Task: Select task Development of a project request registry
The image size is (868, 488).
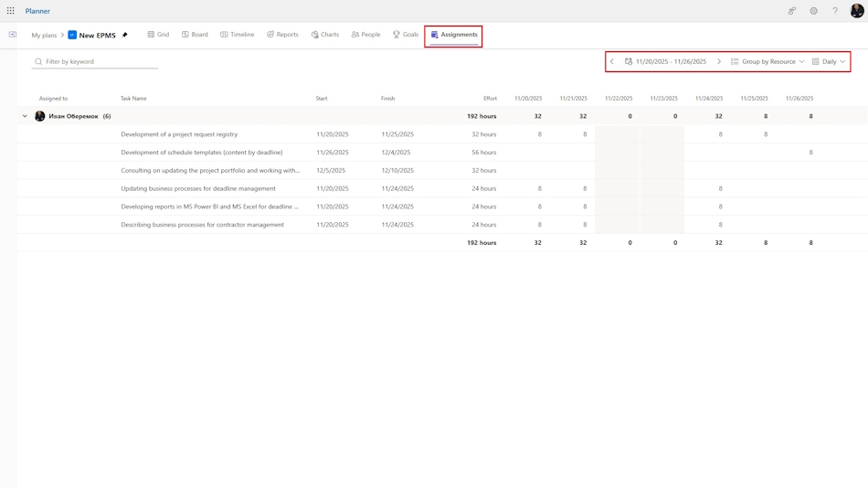Action: coord(179,134)
